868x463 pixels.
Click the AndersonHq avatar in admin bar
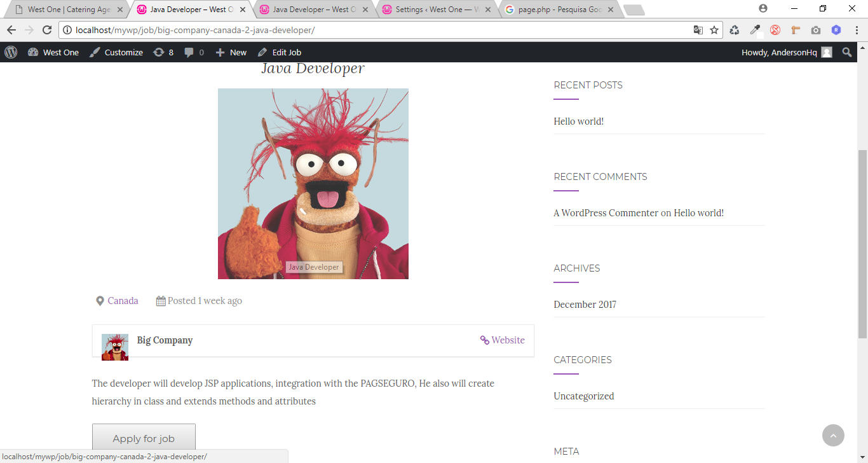(827, 52)
